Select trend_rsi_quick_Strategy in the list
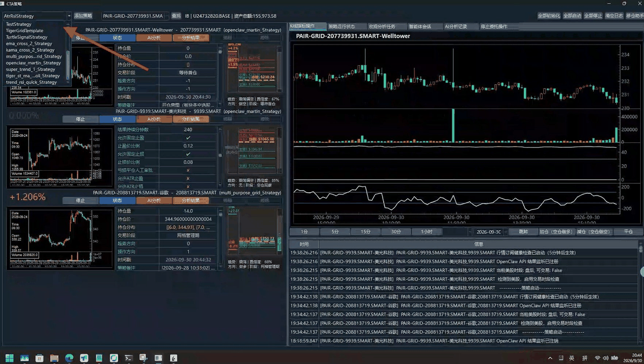Viewport: 644px width, 364px height. [31, 82]
